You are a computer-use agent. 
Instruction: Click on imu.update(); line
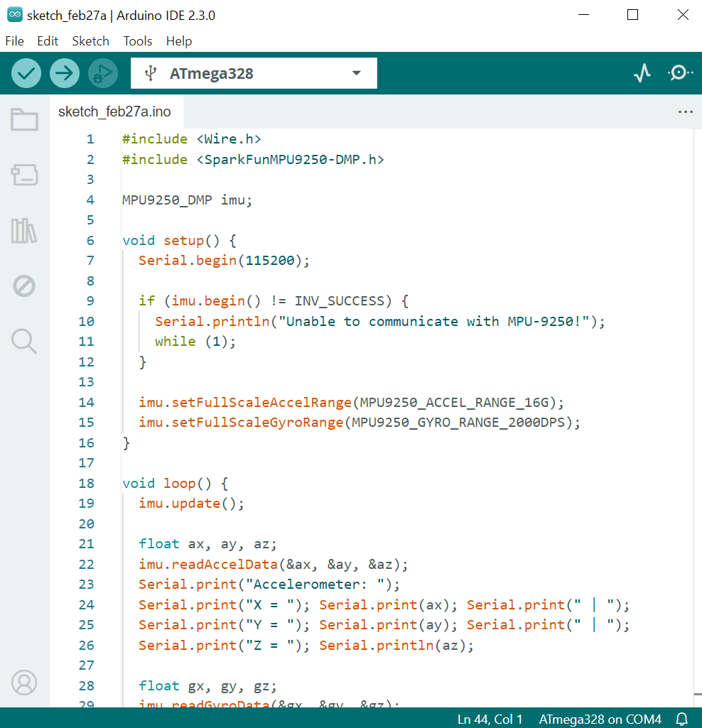(191, 504)
